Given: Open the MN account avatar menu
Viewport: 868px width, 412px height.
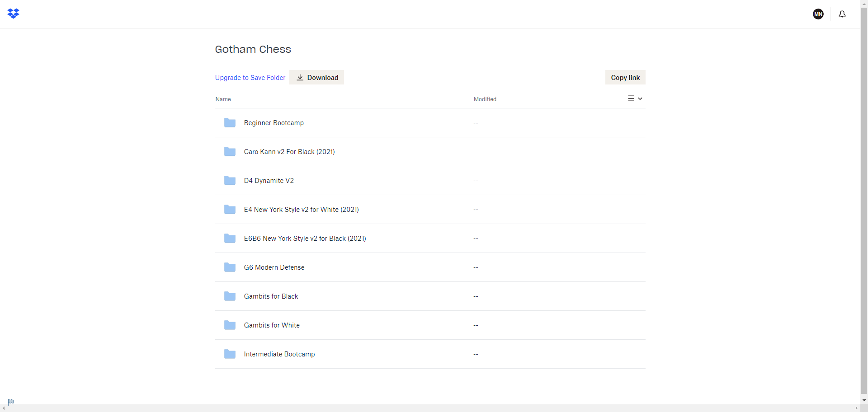Looking at the screenshot, I should click(818, 14).
